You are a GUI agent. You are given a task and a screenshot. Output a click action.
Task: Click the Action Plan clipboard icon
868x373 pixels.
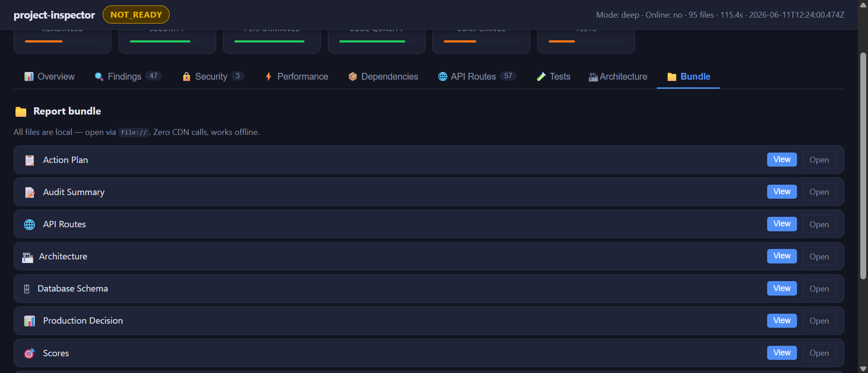tap(29, 160)
